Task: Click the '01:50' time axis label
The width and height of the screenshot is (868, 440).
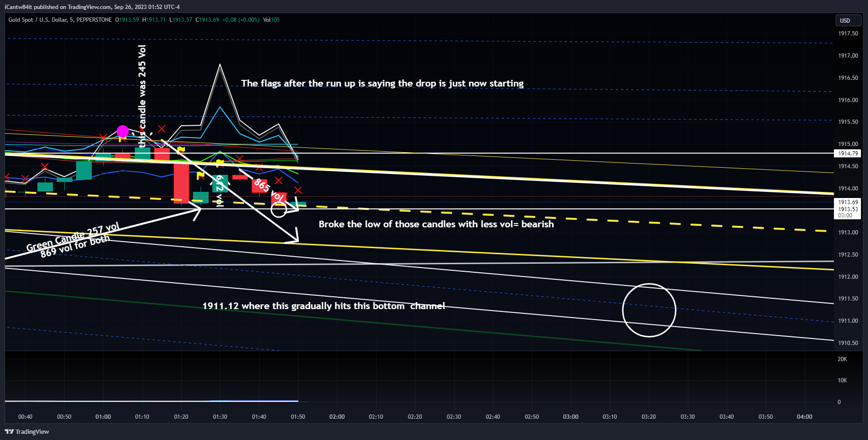Action: coord(298,417)
